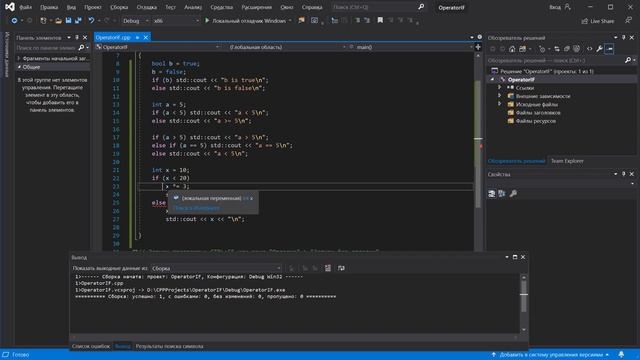The image size is (640, 360).
Task: Click Categorized icon in Properties panel
Action: 491,193
